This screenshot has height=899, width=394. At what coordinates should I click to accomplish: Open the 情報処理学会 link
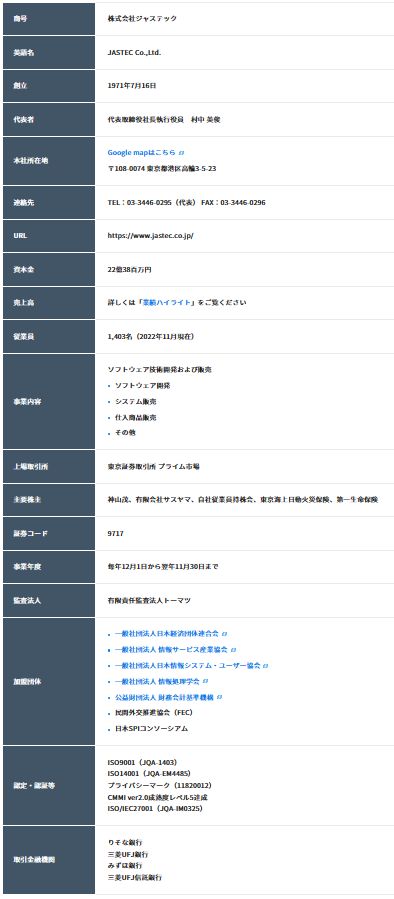pos(157,681)
